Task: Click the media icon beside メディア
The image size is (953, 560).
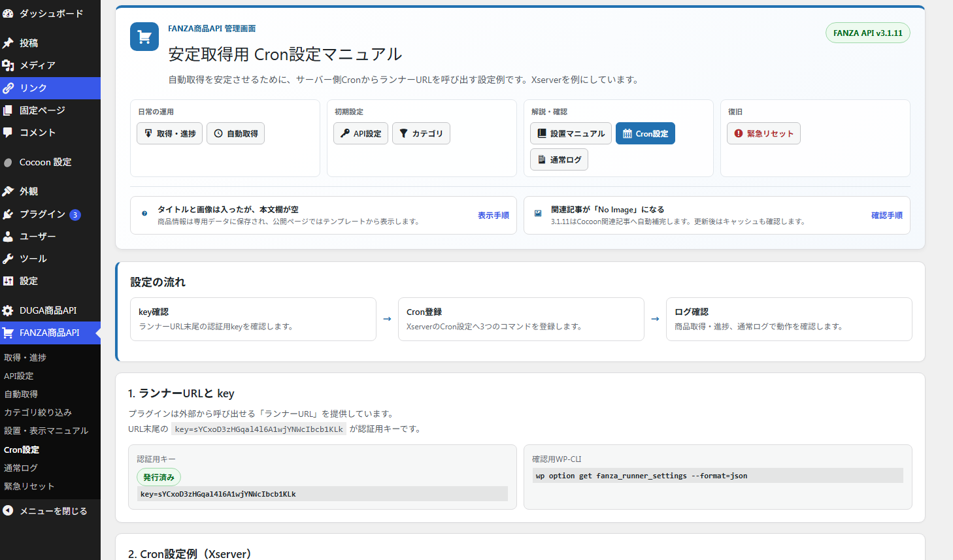Action: click(x=8, y=65)
